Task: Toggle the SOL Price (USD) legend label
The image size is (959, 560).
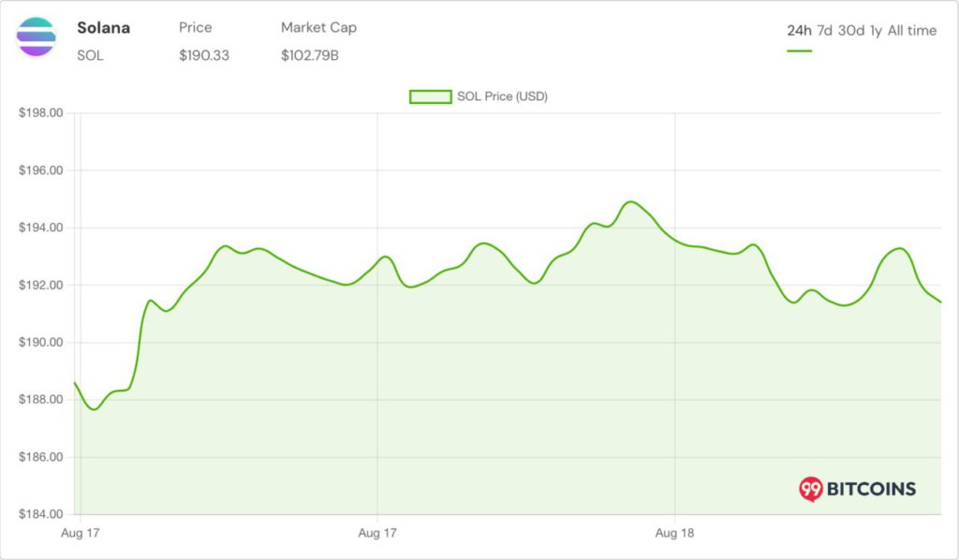Action: [x=502, y=96]
